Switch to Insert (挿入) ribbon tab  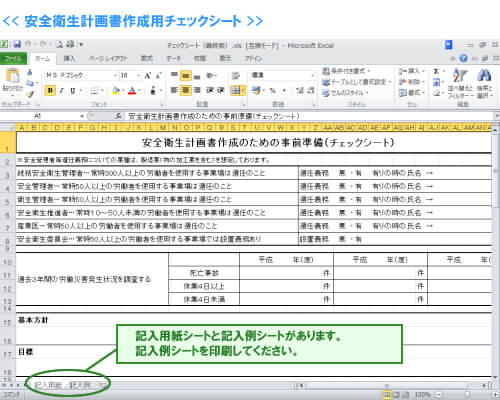coord(69,58)
